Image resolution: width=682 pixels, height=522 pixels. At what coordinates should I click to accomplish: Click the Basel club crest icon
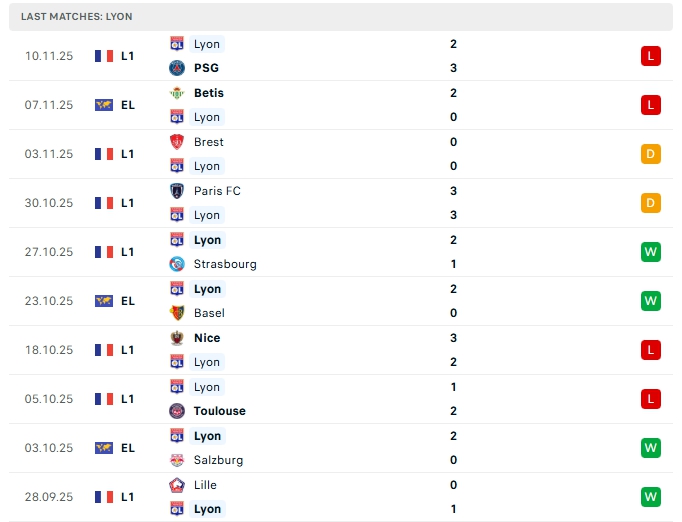pos(177,313)
